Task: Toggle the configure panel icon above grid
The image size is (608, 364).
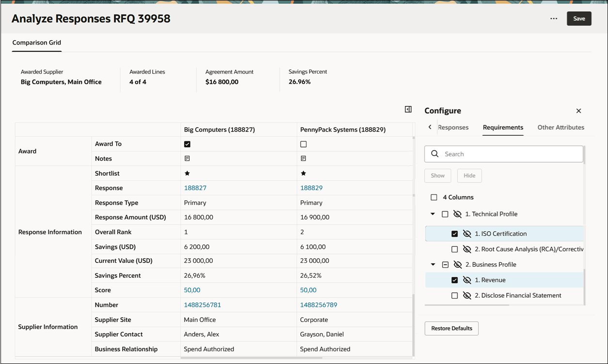Action: tap(408, 109)
